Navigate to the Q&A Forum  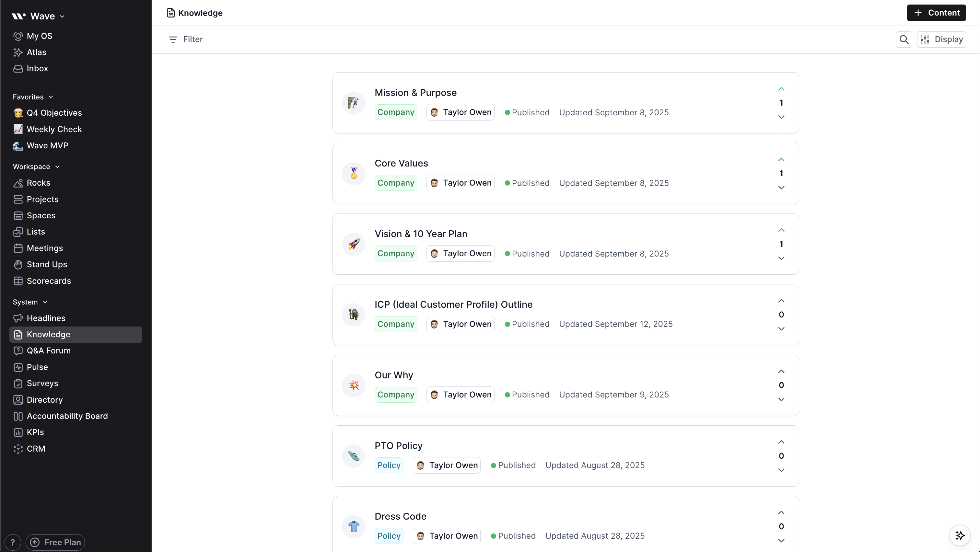(48, 351)
